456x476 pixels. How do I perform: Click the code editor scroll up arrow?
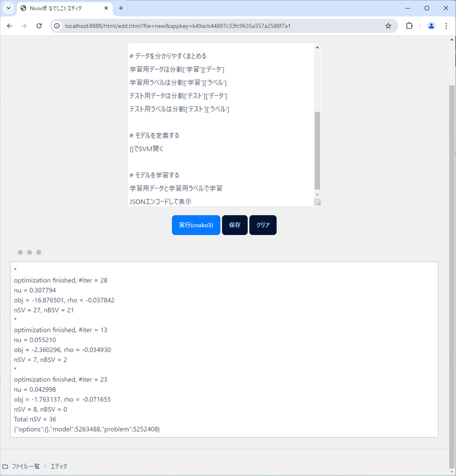317,47
